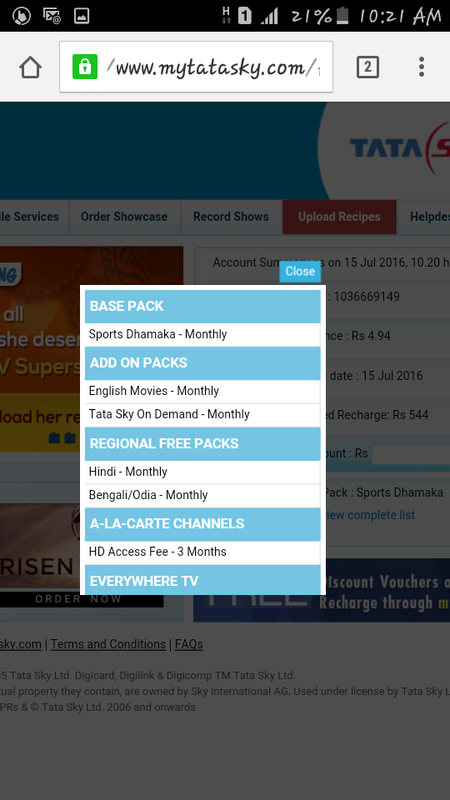Select English Movies - Monthly row
This screenshot has width=450, height=800.
tap(203, 391)
